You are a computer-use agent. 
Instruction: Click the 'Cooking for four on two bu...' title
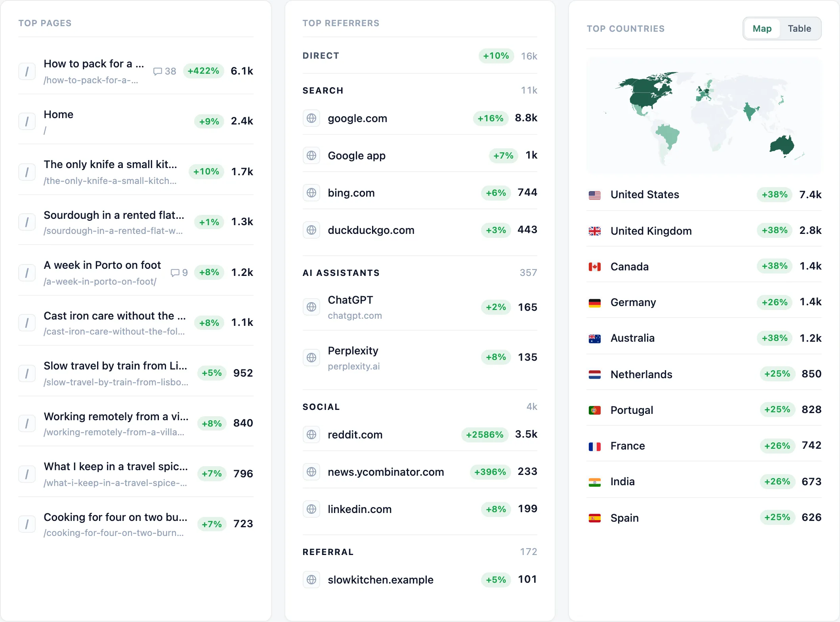[x=115, y=517]
